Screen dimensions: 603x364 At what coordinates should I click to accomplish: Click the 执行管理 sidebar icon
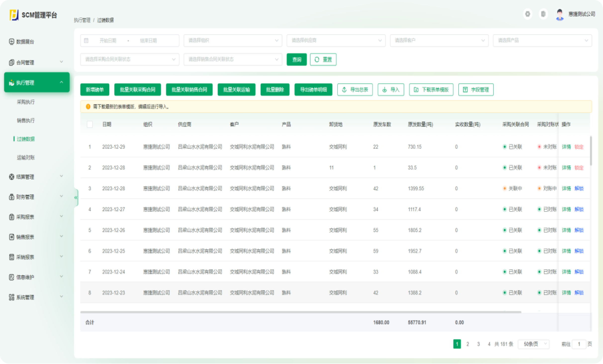11,82
